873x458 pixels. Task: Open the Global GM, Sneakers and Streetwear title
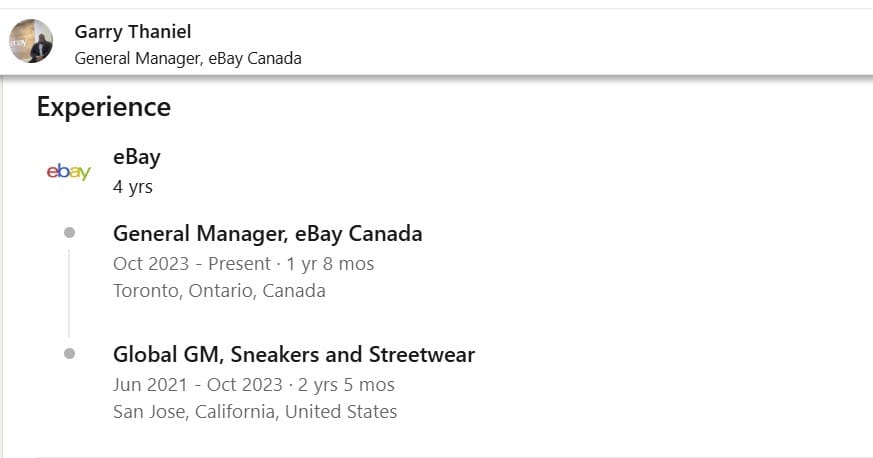point(294,355)
